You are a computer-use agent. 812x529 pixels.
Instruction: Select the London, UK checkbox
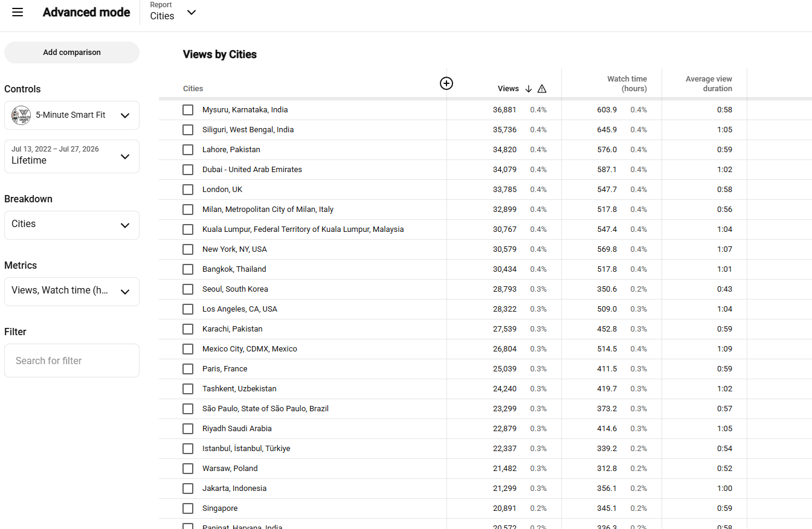(x=188, y=190)
